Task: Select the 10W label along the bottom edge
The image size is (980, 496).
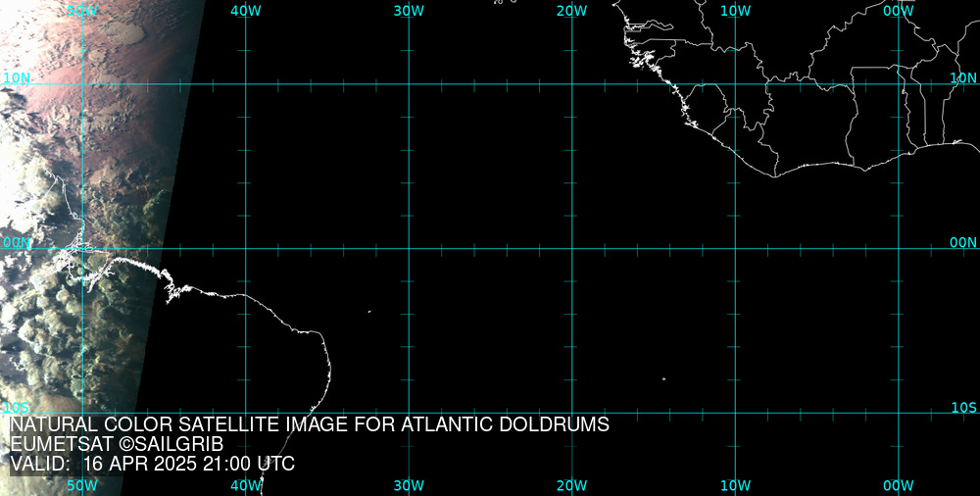Action: (736, 485)
